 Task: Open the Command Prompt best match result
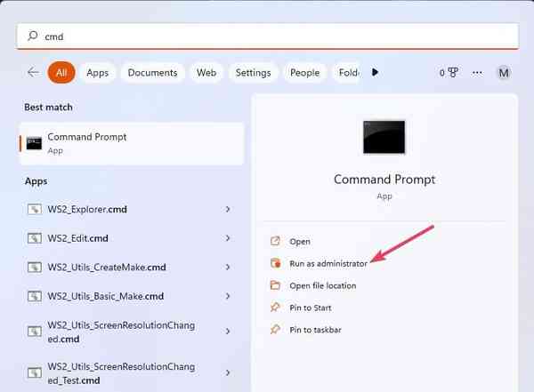click(x=132, y=143)
